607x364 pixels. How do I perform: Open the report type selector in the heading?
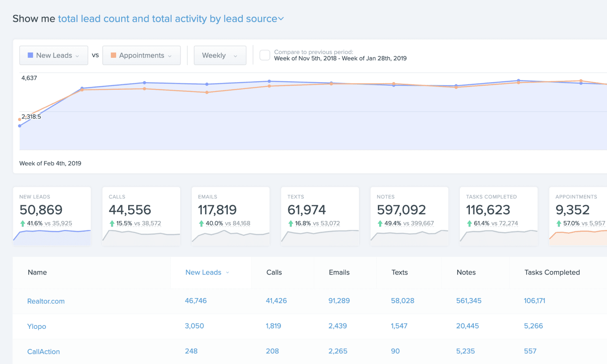pyautogui.click(x=171, y=19)
